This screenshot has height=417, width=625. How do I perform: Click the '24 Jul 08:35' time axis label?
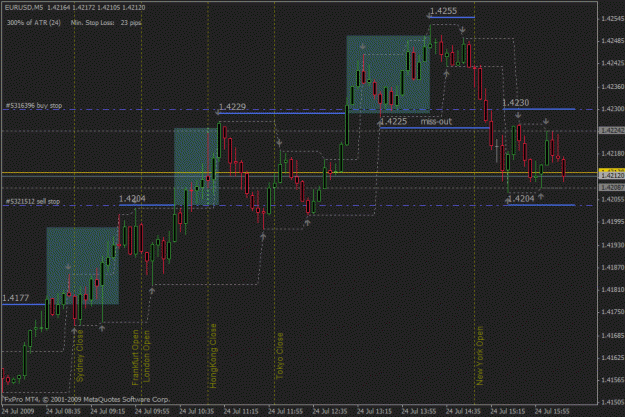tap(63, 411)
